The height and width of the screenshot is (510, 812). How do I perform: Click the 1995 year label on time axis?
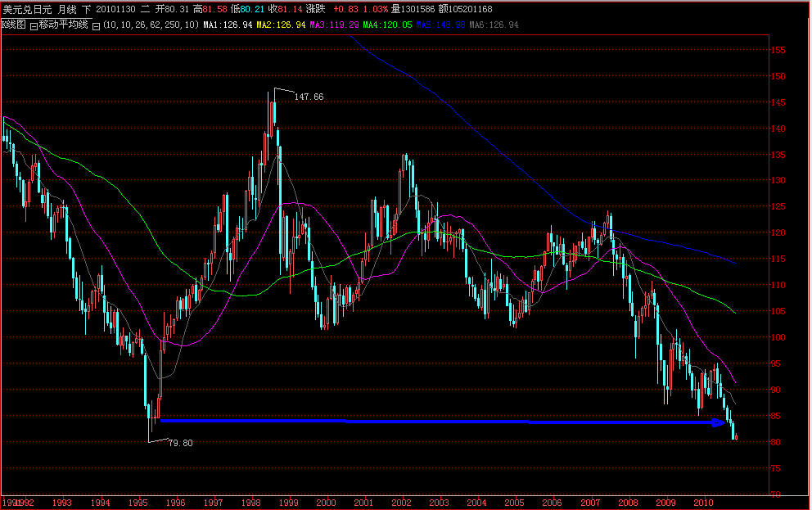(x=138, y=503)
